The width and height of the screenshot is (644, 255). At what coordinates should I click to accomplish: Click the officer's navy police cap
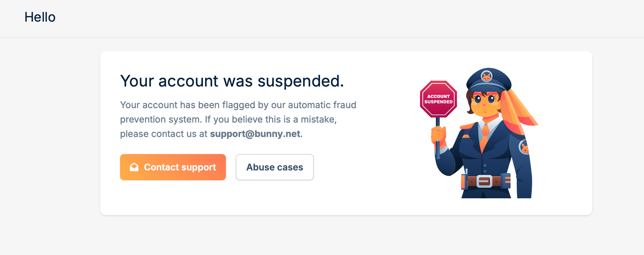pos(489,81)
